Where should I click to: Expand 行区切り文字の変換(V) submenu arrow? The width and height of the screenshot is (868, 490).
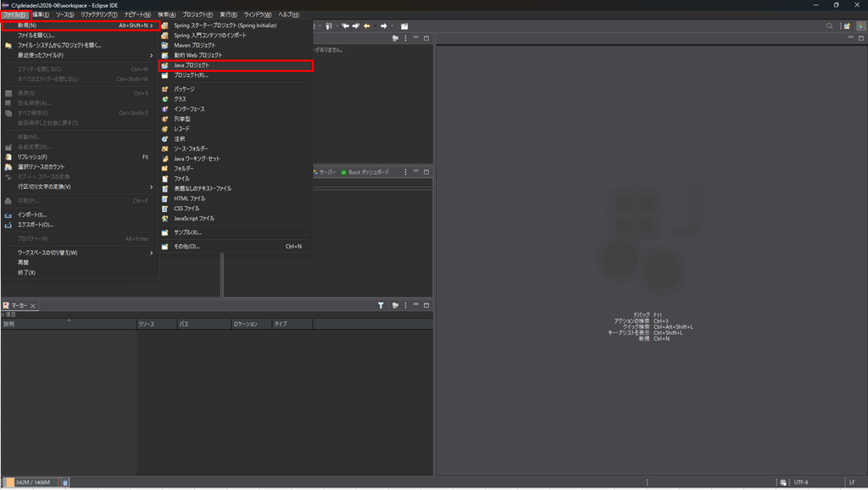point(151,187)
